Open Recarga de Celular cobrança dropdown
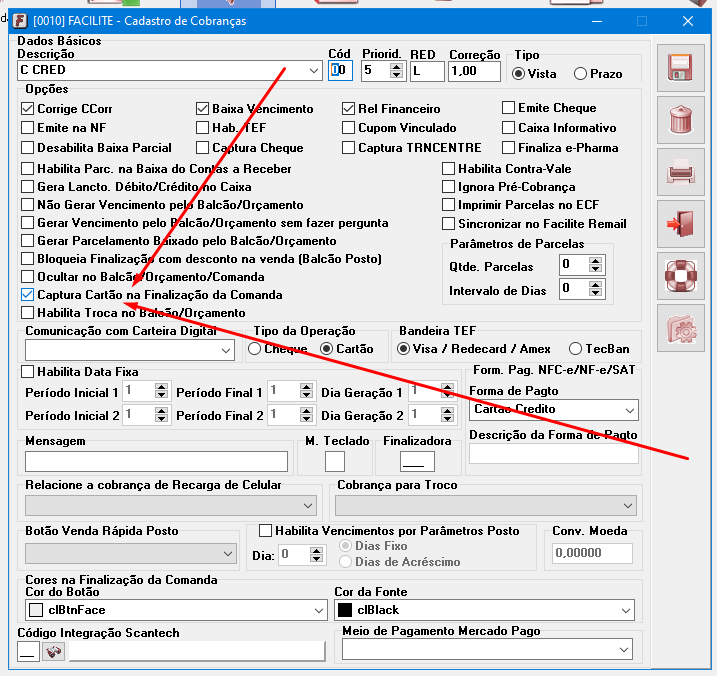717x676 pixels. pos(308,506)
